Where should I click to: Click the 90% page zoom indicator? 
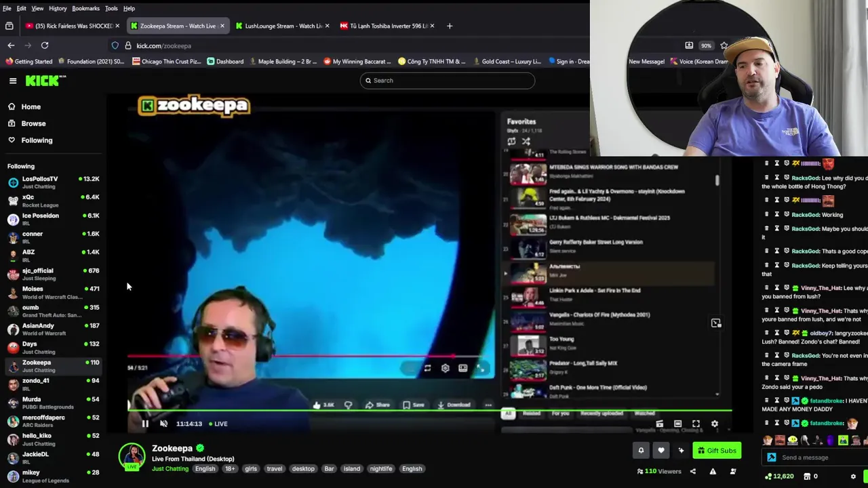click(x=706, y=45)
